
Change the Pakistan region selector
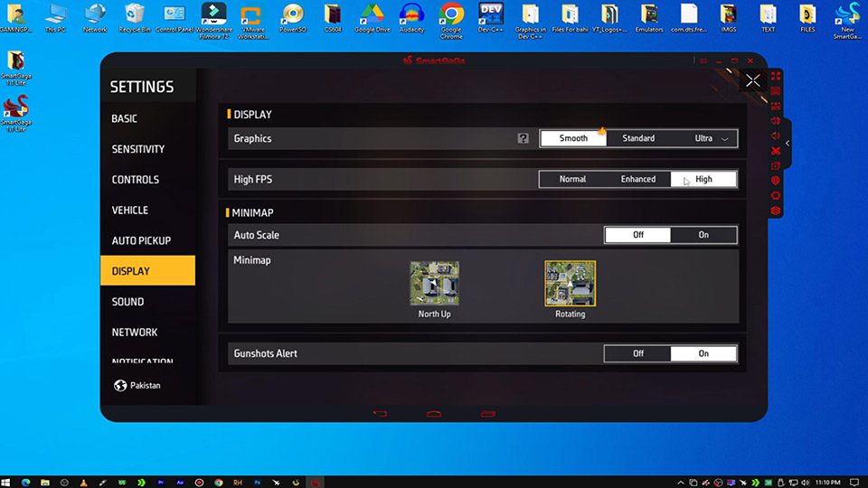click(x=137, y=385)
